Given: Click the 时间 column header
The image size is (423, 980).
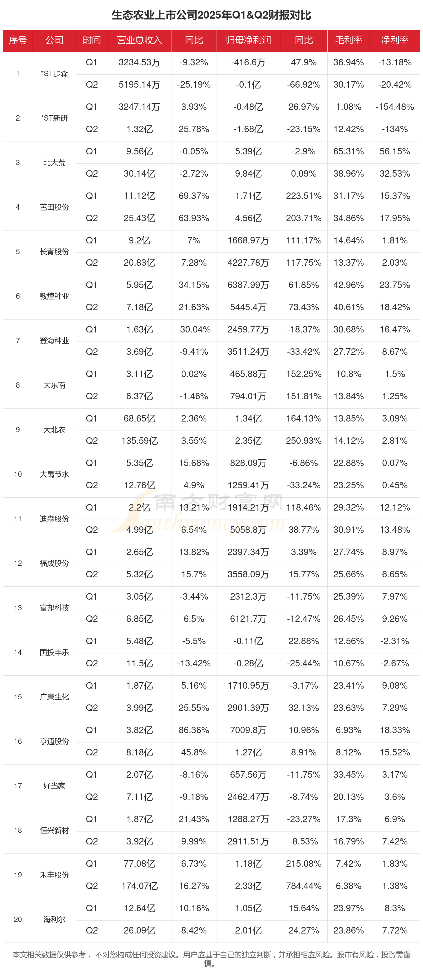Looking at the screenshot, I should point(92,40).
